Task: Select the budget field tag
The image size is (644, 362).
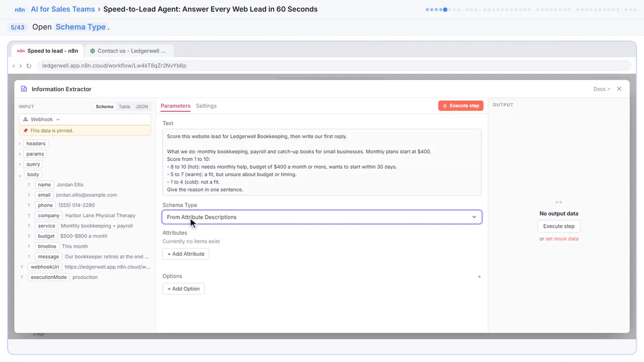Action: pyautogui.click(x=46, y=236)
